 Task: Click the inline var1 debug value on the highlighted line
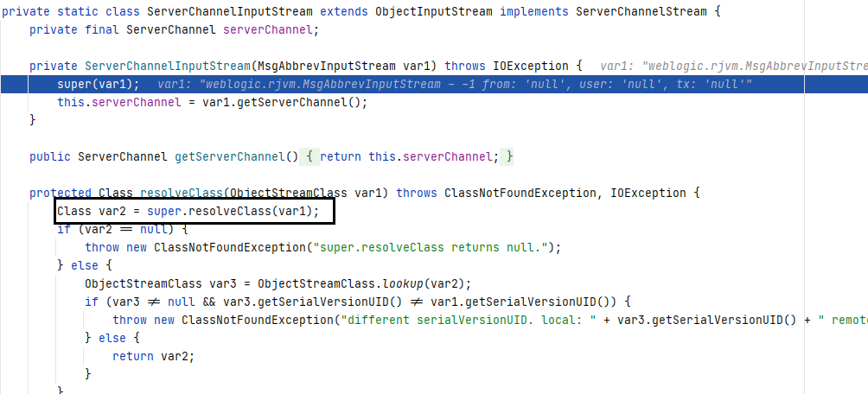pyautogui.click(x=455, y=85)
